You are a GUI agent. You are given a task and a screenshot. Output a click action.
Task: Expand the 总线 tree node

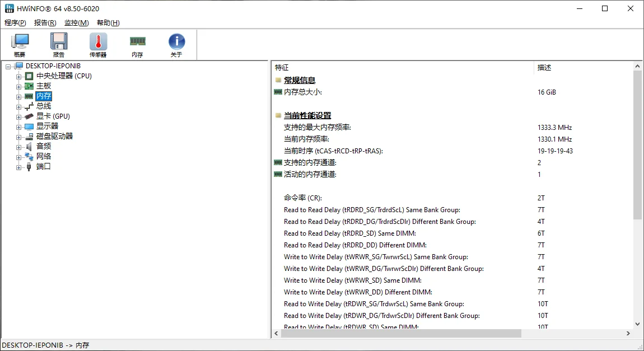(x=18, y=107)
